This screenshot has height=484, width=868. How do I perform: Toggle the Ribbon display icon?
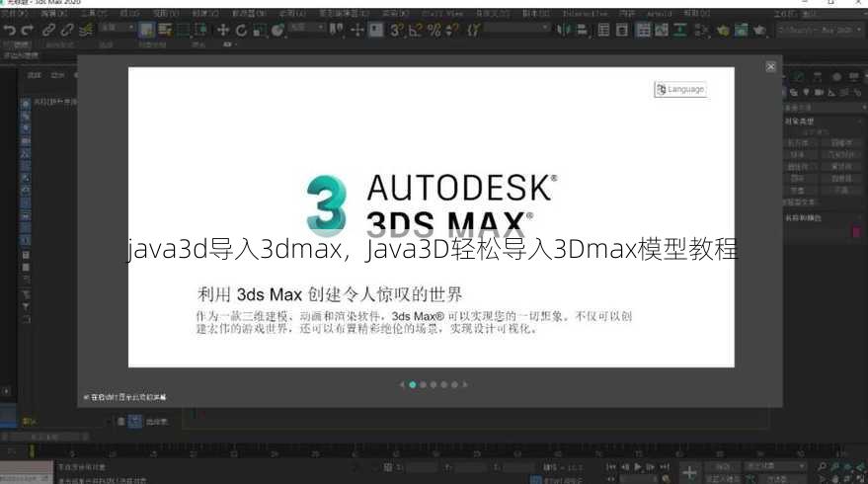click(643, 30)
